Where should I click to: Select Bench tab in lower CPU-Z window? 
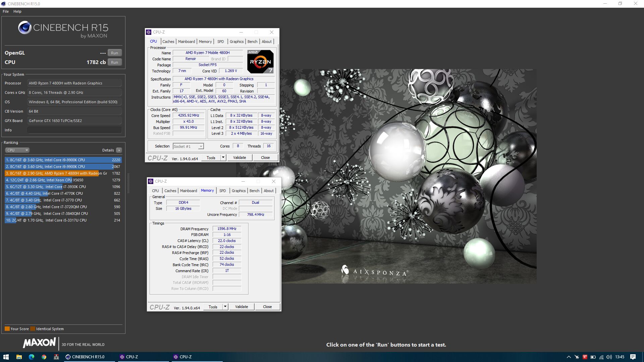(x=254, y=191)
